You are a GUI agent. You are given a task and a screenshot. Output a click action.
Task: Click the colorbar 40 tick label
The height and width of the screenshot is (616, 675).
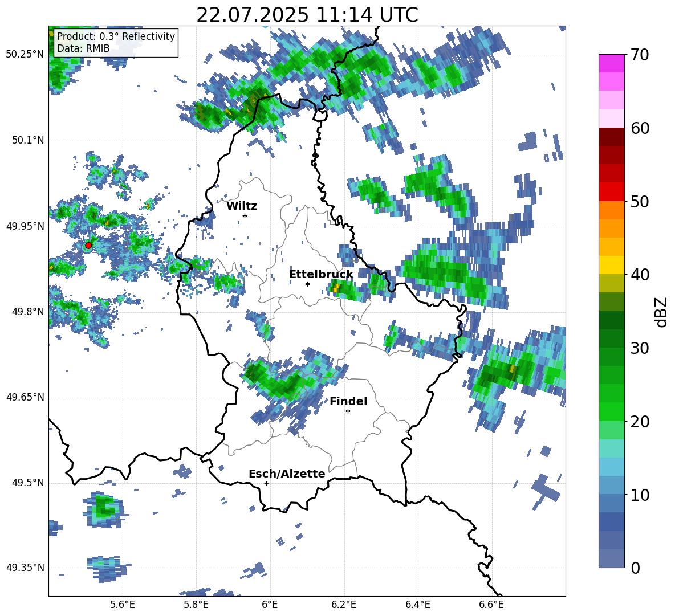[x=640, y=275]
